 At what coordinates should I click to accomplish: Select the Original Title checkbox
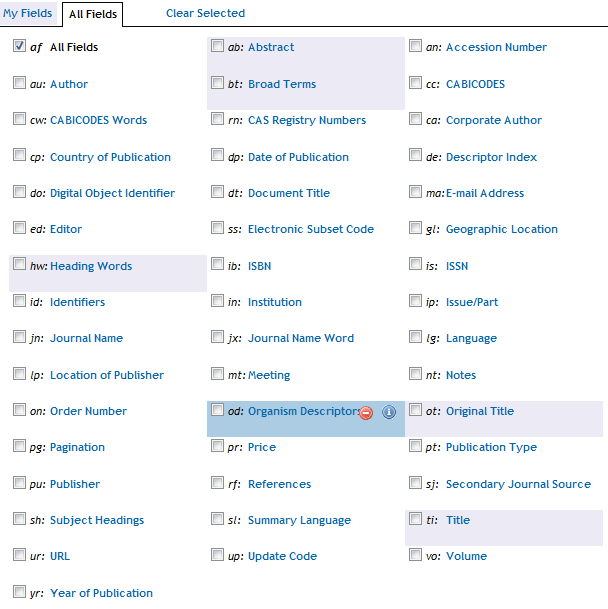click(x=416, y=410)
